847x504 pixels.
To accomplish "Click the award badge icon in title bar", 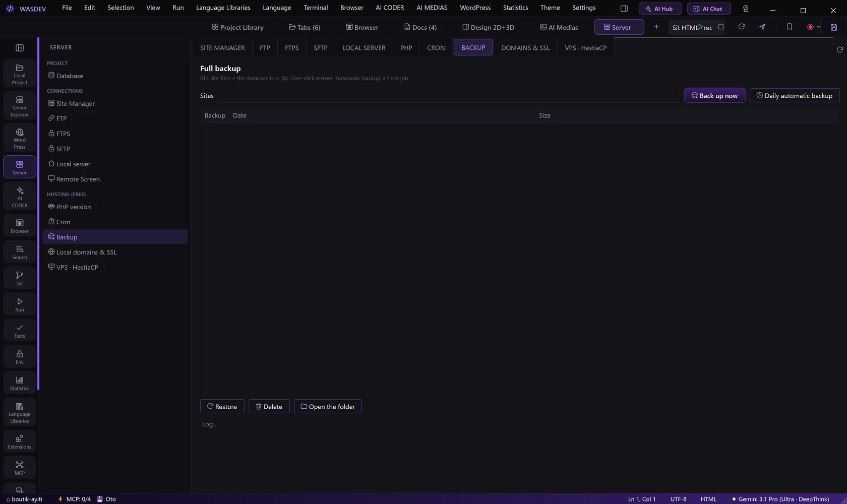I will coord(746,9).
